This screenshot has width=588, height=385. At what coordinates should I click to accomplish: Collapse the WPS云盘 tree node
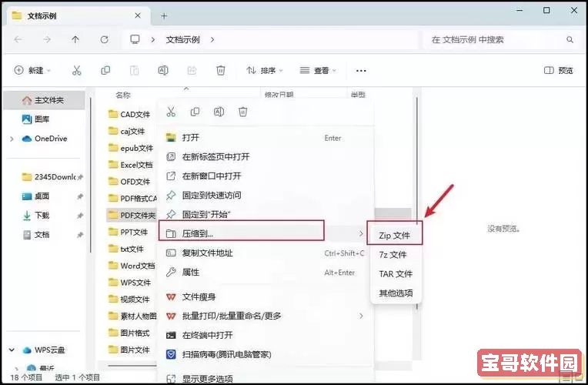(x=12, y=350)
